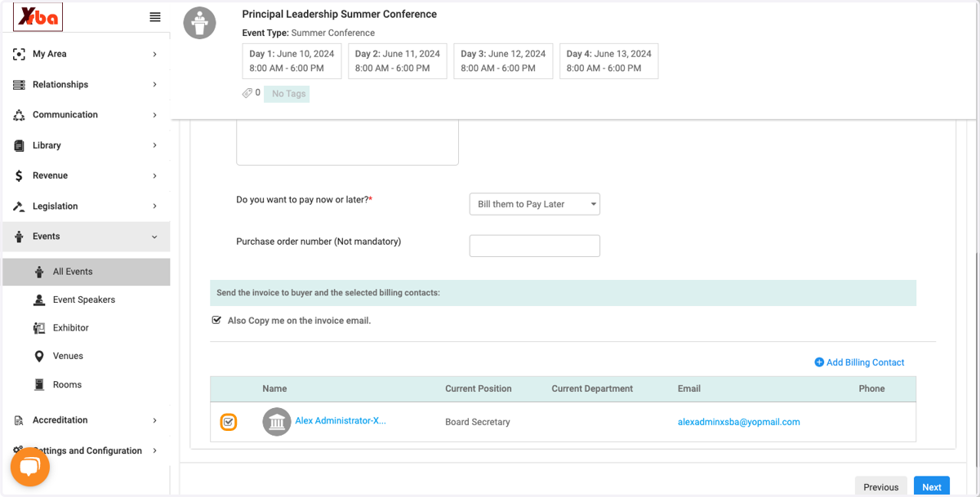Select Day 2: June 11, 2024 box
The width and height of the screenshot is (980, 497).
398,61
